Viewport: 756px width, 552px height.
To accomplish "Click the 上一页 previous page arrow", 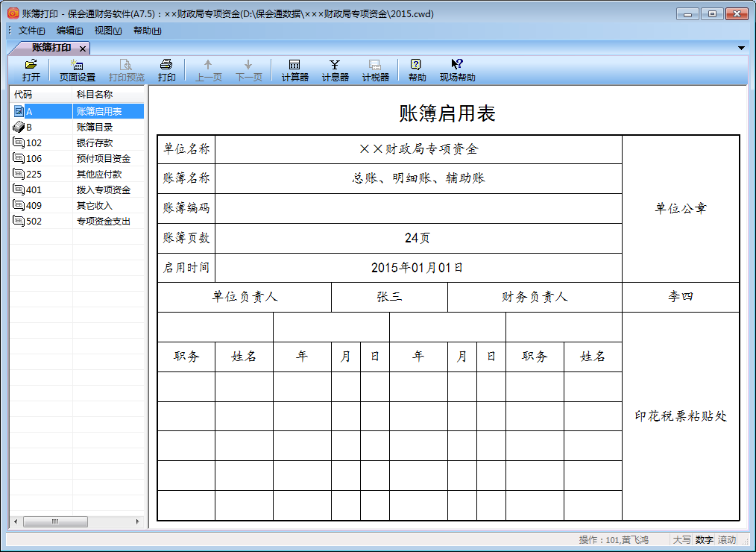I will [207, 69].
